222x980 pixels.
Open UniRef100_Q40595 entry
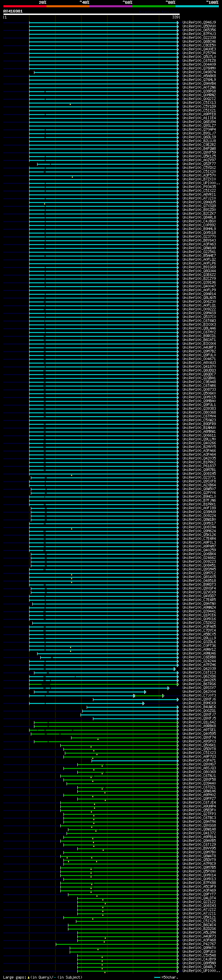point(199,734)
